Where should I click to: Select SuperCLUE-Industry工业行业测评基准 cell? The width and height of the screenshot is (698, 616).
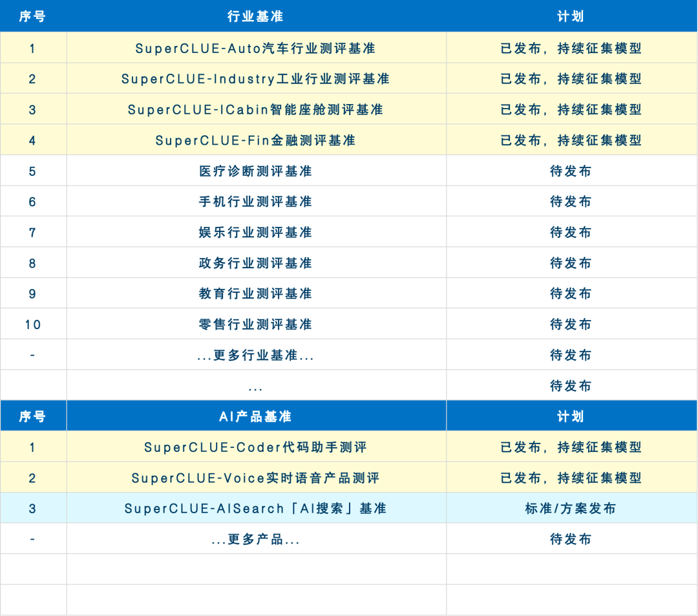255,79
